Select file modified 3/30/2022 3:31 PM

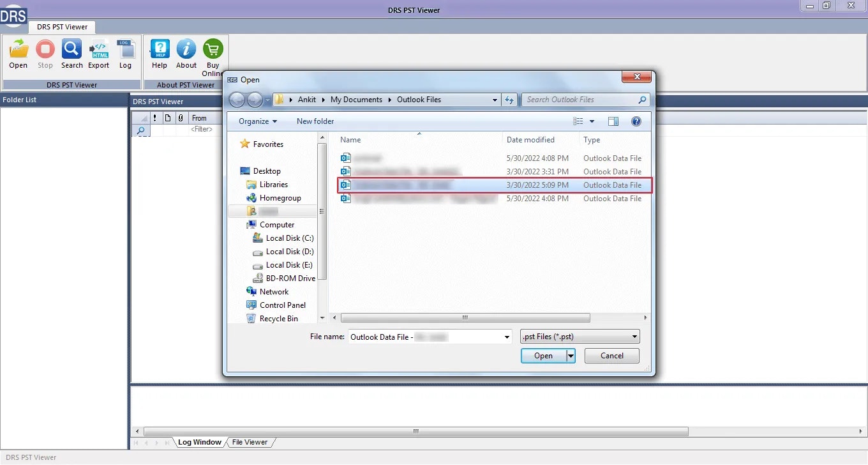(x=494, y=171)
